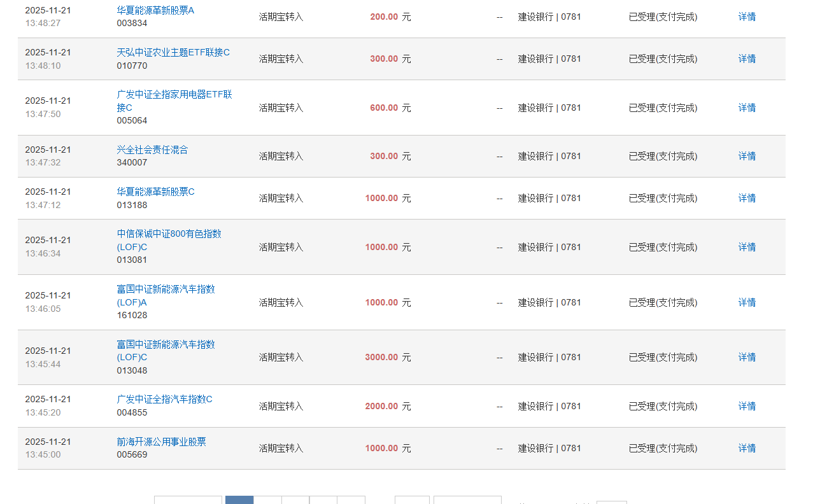The width and height of the screenshot is (827, 504).
Task: View 详情 for the 010770 transaction
Action: point(747,59)
